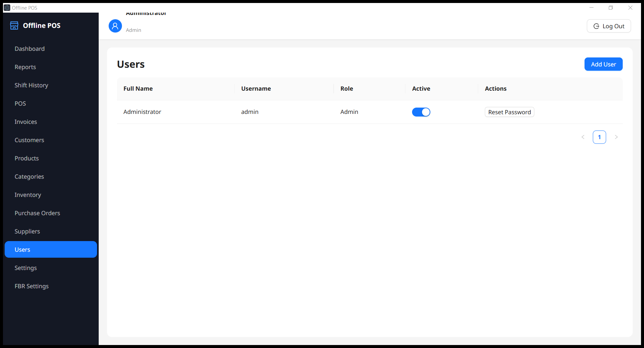Image resolution: width=644 pixels, height=348 pixels.
Task: Click the Log Out button
Action: coord(609,26)
